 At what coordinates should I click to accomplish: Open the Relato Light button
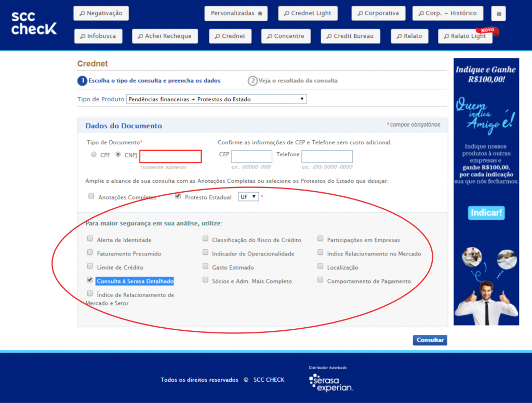coord(465,36)
